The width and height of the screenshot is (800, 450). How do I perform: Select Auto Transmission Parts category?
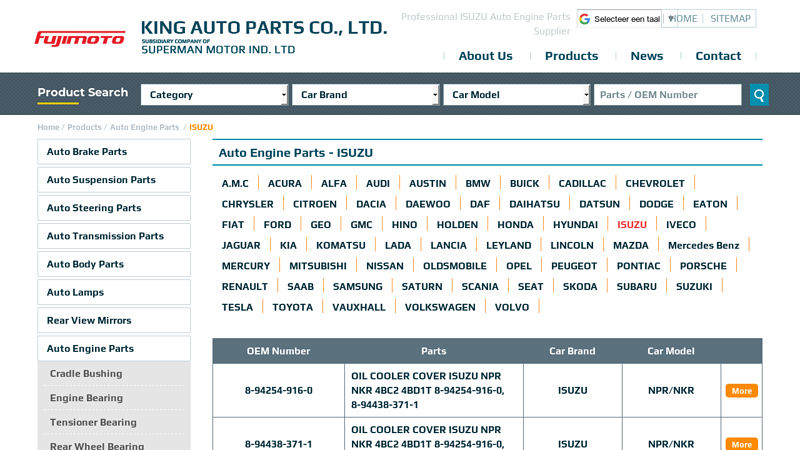pyautogui.click(x=114, y=236)
